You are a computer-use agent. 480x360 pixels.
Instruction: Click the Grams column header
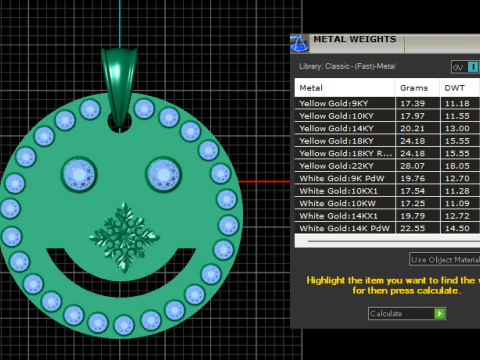pos(417,88)
